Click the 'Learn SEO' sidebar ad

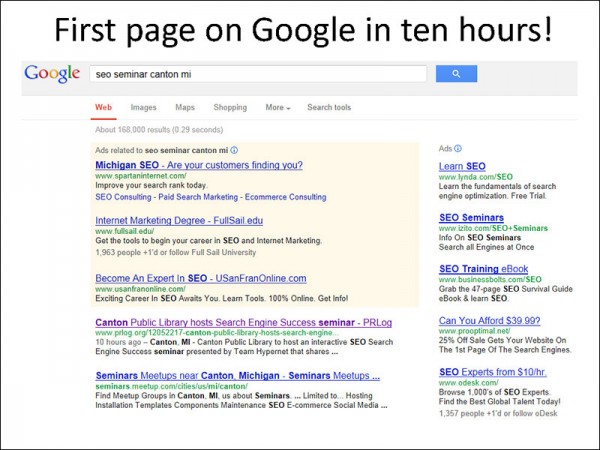point(462,166)
